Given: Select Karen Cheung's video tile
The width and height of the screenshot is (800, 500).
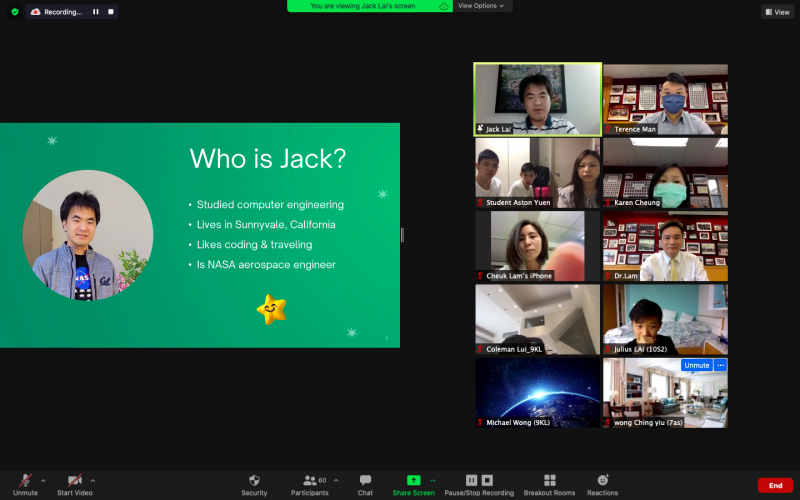Looking at the screenshot, I should 665,172.
